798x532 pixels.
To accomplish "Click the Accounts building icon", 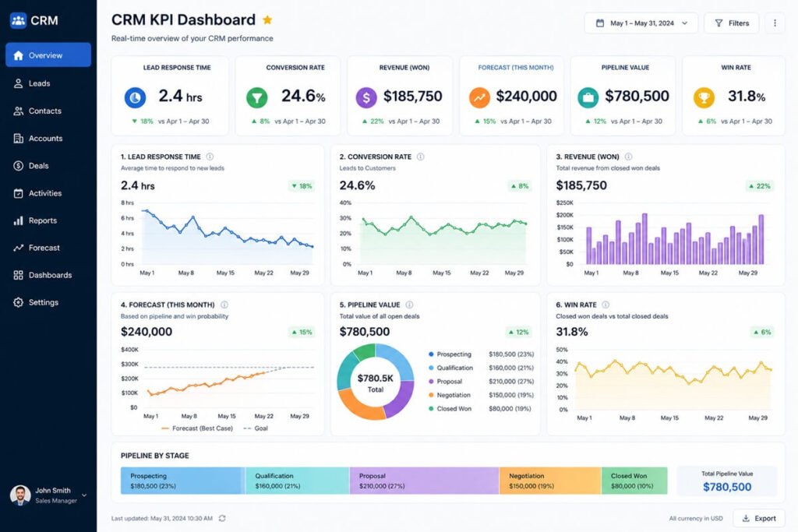I will click(19, 139).
